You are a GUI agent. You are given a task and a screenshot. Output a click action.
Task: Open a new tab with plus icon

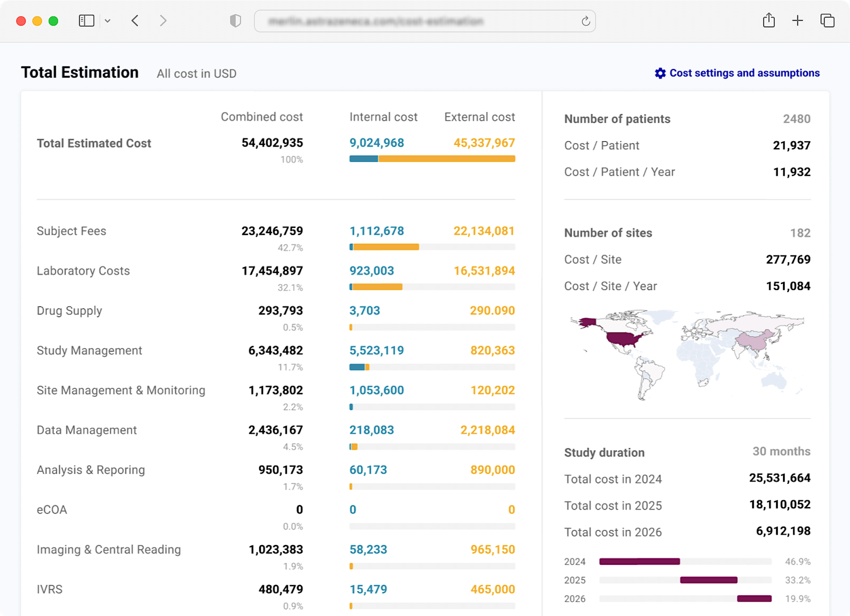point(797,21)
